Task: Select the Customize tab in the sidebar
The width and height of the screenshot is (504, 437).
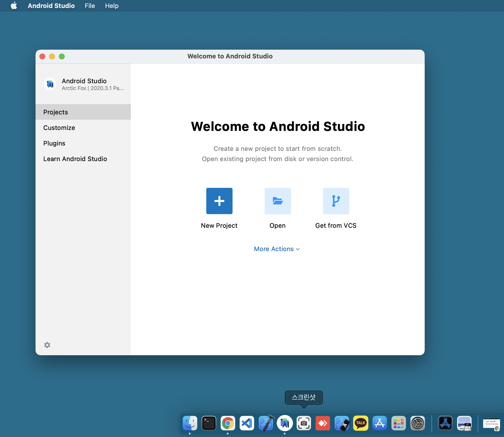Action: coord(59,127)
